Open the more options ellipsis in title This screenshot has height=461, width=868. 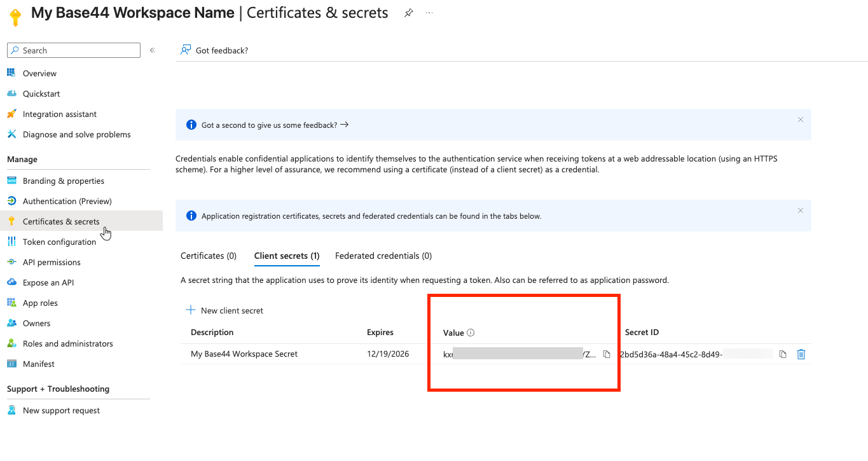click(x=429, y=13)
